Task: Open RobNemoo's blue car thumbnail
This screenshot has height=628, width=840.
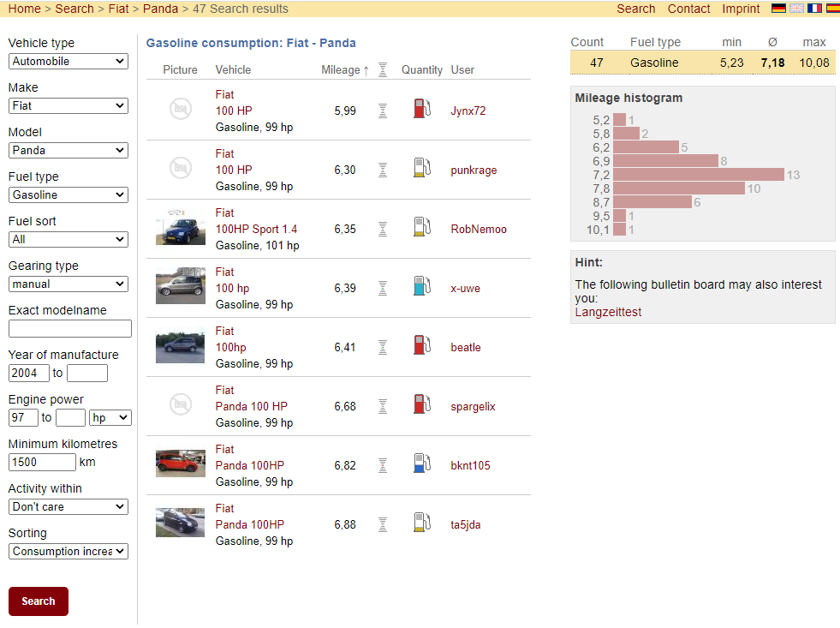Action: click(181, 227)
